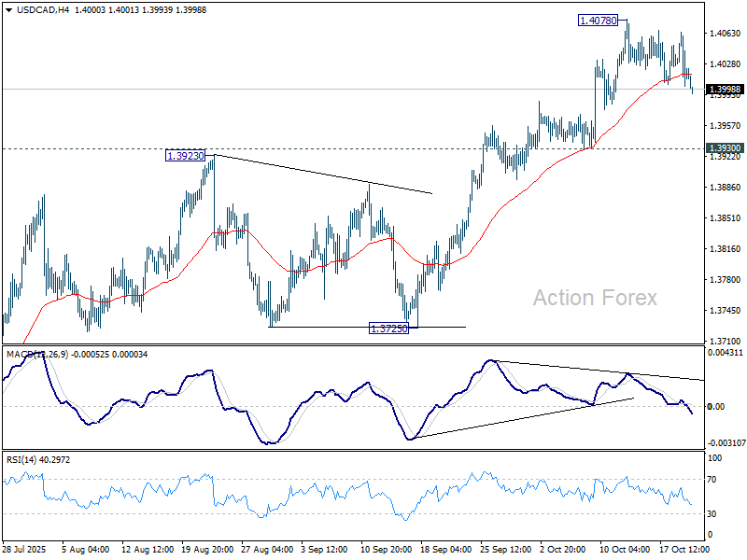Click the 1.39230 peak price label
This screenshot has width=747, height=560.
click(185, 156)
